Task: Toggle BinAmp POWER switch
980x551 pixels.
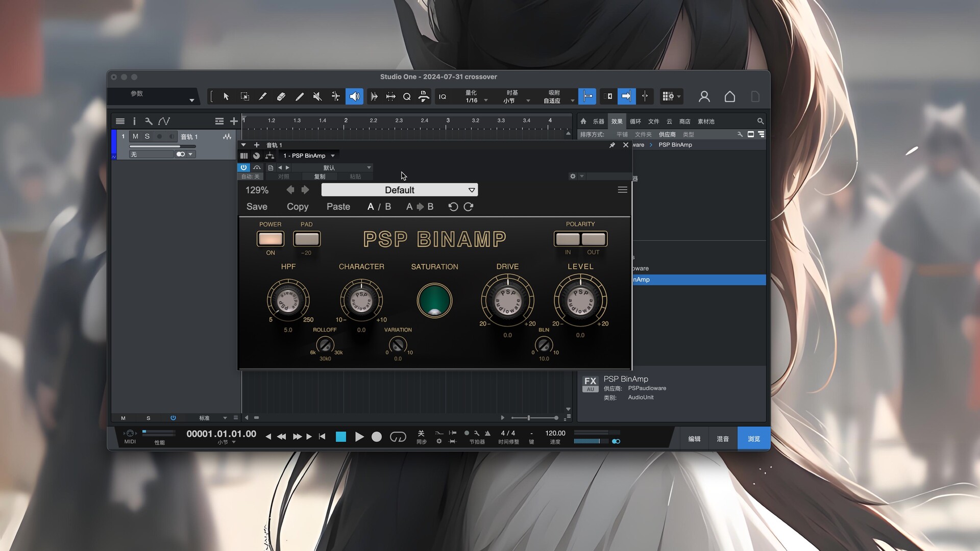Action: click(270, 239)
